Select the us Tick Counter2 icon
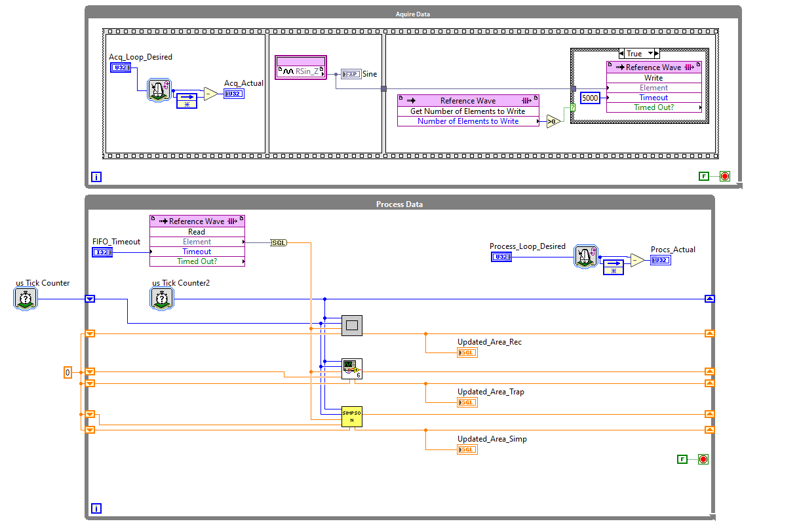 [161, 299]
